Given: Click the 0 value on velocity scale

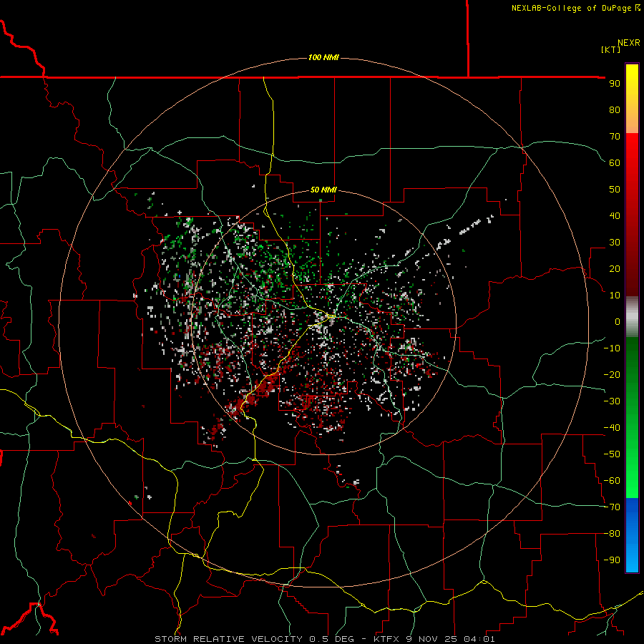Looking at the screenshot, I should [618, 322].
